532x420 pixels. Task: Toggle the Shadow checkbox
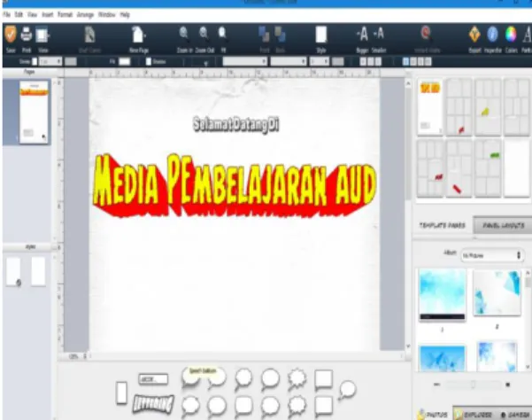coord(148,61)
